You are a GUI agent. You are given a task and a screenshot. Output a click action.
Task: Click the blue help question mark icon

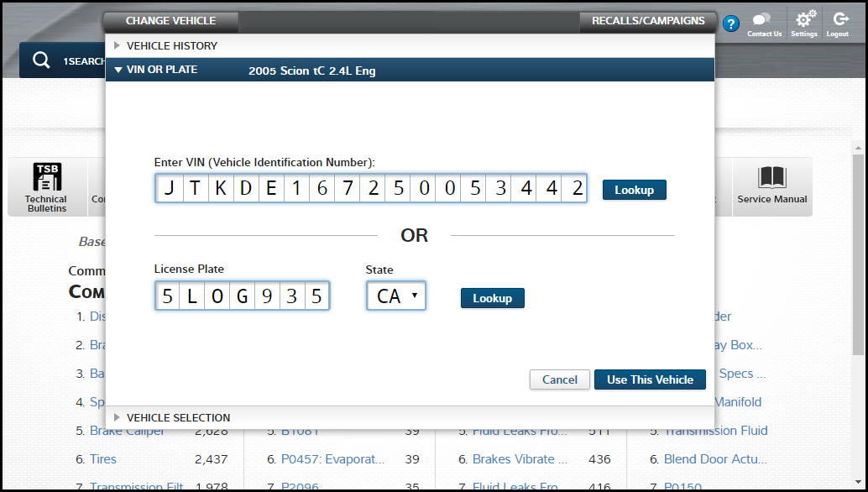[x=730, y=24]
